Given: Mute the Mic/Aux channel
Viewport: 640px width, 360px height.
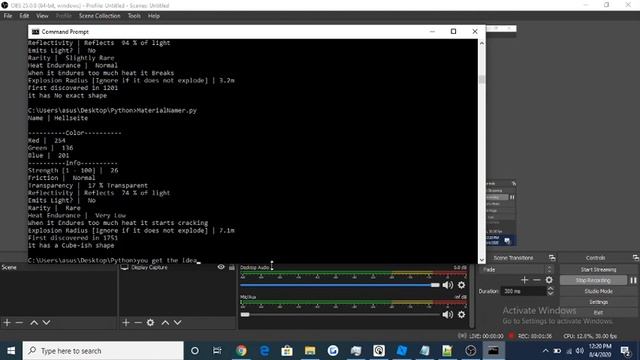Looking at the screenshot, I should pos(447,314).
